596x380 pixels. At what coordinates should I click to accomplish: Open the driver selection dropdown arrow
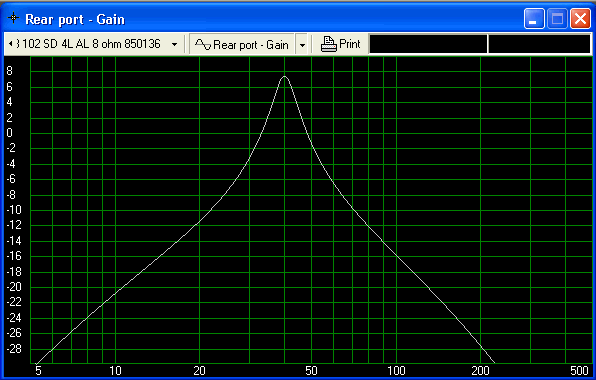pos(174,44)
